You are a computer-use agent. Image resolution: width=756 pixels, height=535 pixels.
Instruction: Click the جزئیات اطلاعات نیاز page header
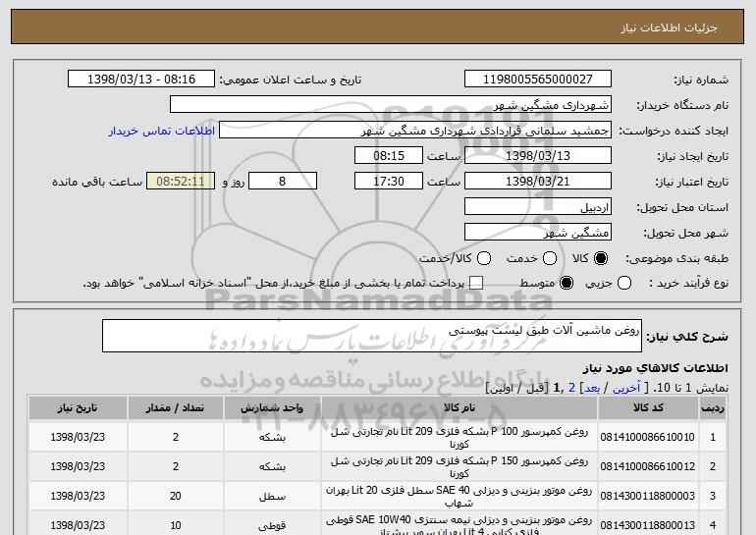(669, 27)
